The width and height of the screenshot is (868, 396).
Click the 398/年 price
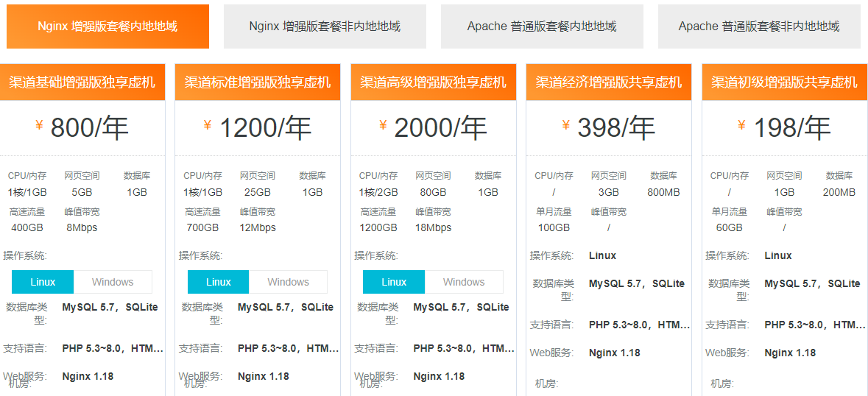(615, 128)
